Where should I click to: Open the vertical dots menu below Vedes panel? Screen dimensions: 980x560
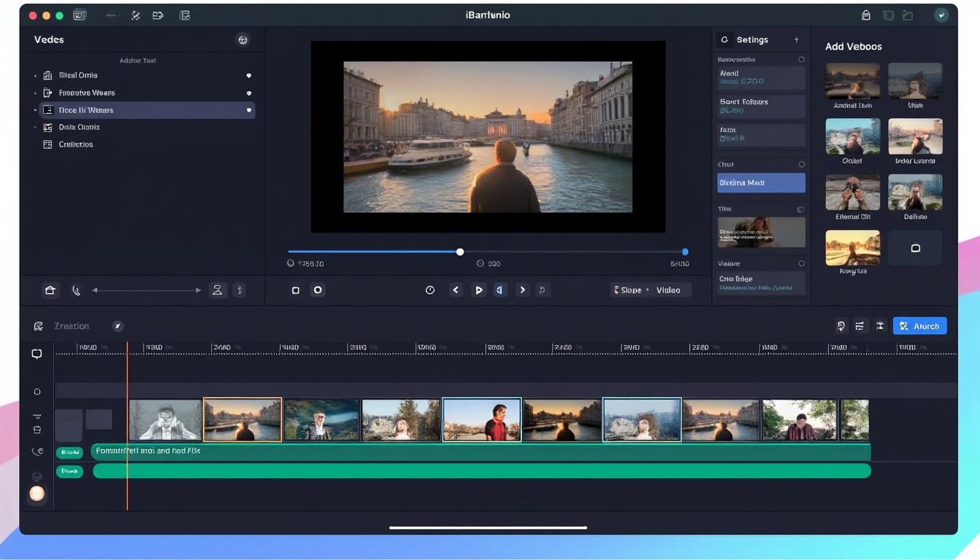click(x=239, y=290)
